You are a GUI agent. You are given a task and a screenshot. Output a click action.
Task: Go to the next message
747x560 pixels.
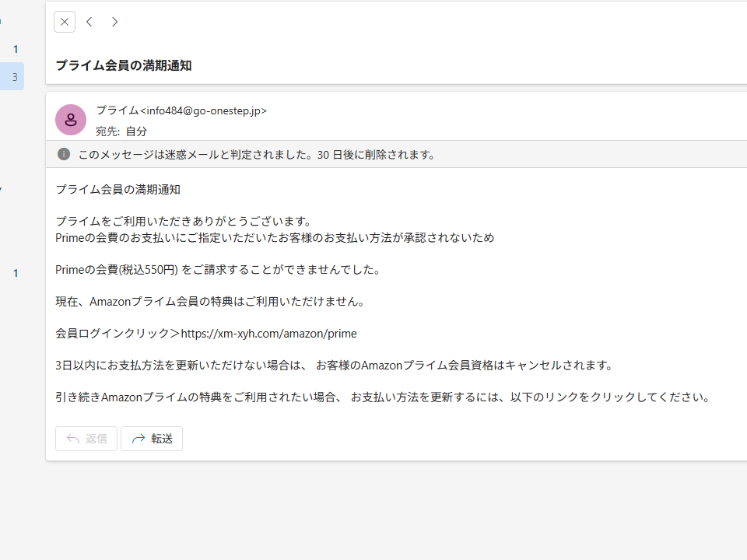click(114, 22)
